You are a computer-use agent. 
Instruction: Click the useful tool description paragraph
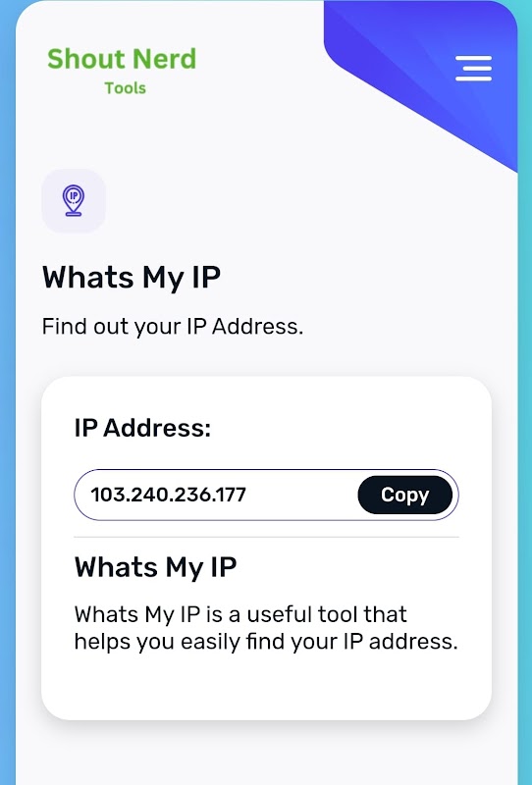click(266, 627)
